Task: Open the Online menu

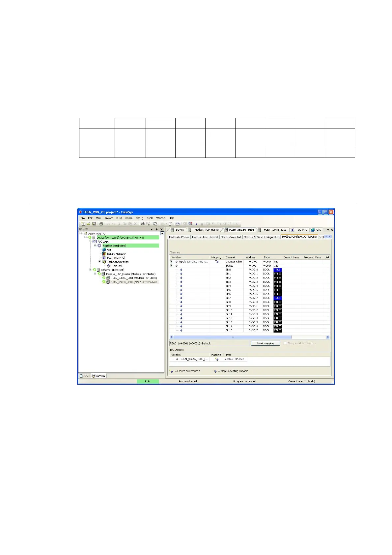Action: coord(129,218)
